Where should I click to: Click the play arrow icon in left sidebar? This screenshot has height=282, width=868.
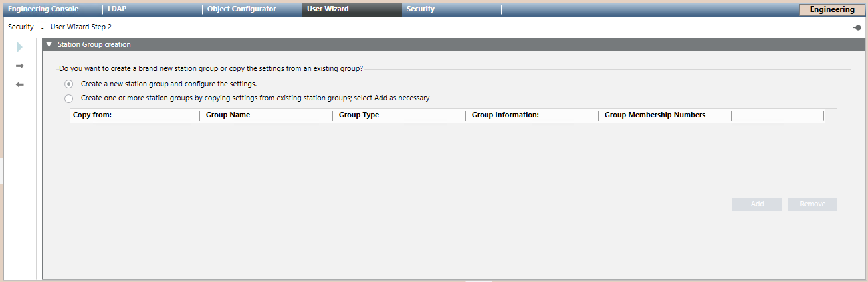(20, 47)
